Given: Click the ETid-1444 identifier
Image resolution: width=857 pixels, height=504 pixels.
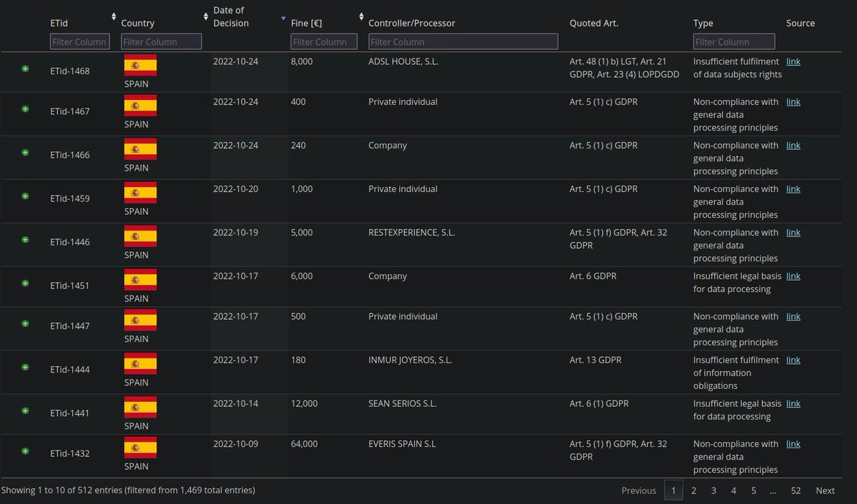Looking at the screenshot, I should [x=70, y=369].
